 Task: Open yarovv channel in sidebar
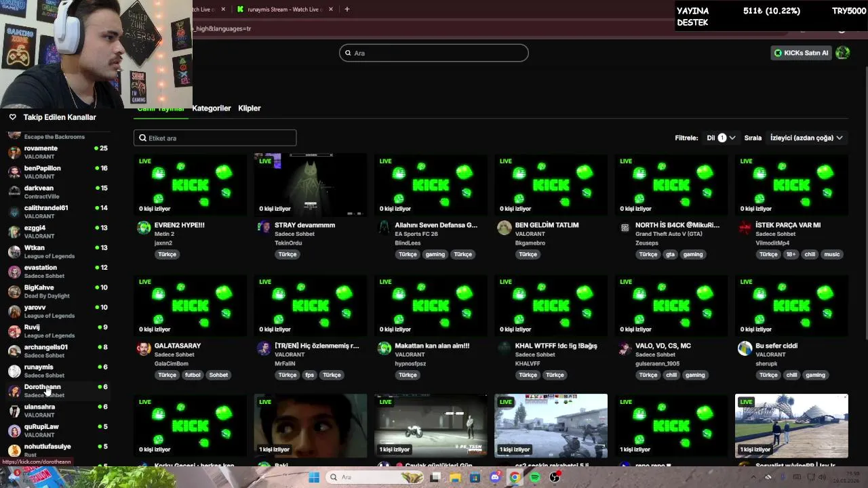58,311
